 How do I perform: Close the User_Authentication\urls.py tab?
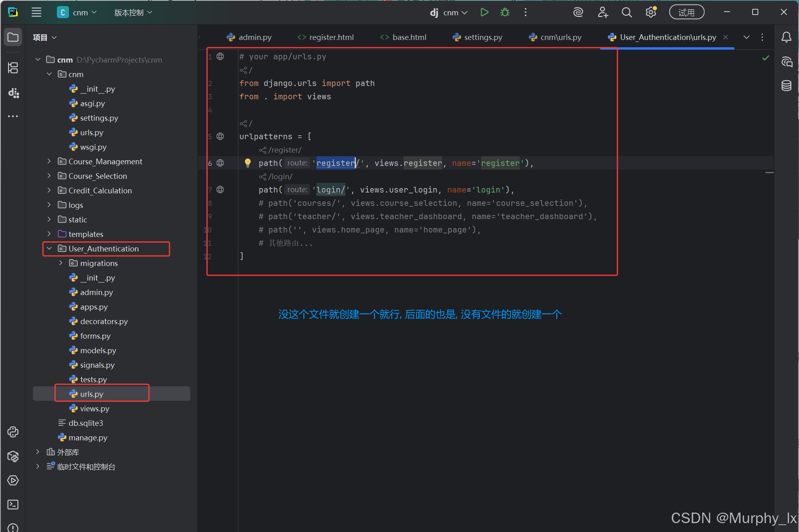(726, 37)
